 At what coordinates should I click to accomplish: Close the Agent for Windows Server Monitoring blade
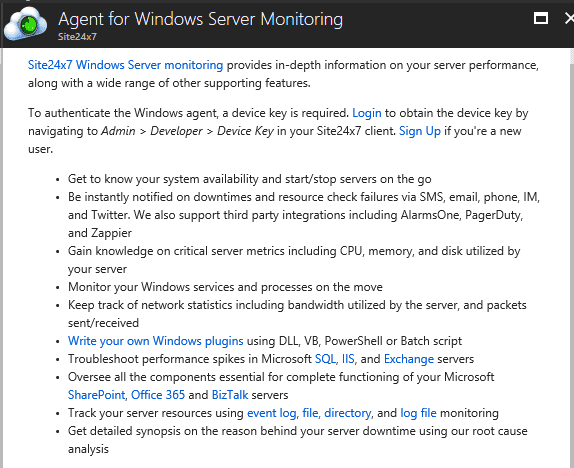click(570, 18)
